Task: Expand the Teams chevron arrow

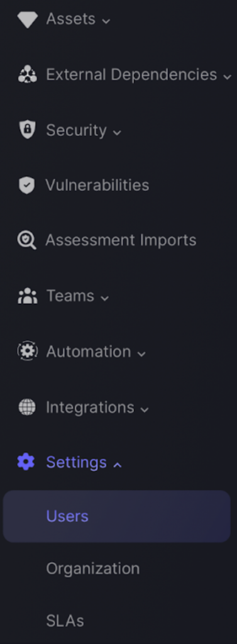Action: tap(104, 298)
